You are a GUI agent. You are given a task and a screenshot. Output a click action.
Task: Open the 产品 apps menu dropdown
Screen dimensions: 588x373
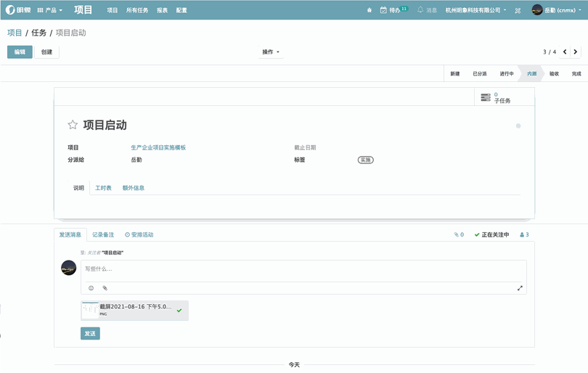pyautogui.click(x=49, y=10)
